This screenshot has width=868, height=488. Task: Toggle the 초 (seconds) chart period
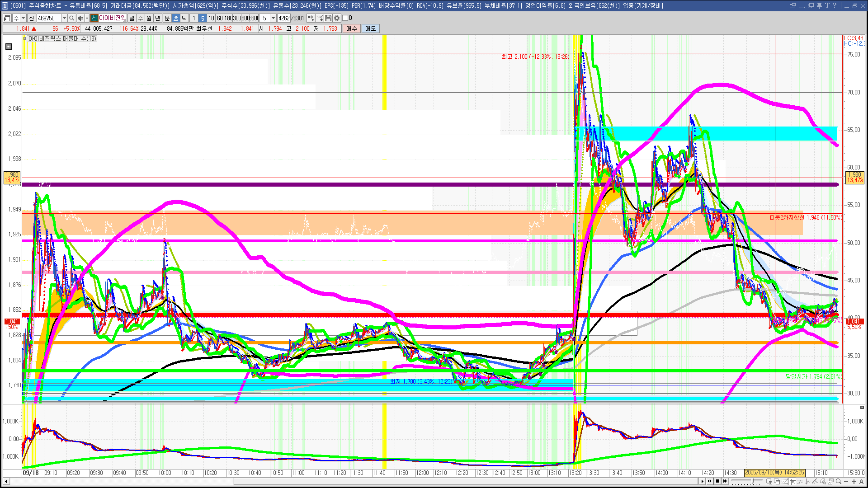(176, 18)
